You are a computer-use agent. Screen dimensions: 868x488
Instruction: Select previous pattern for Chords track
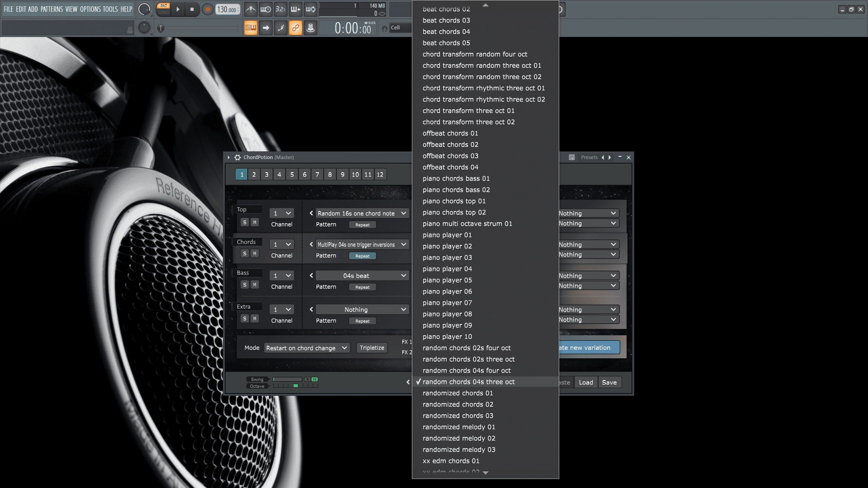311,244
